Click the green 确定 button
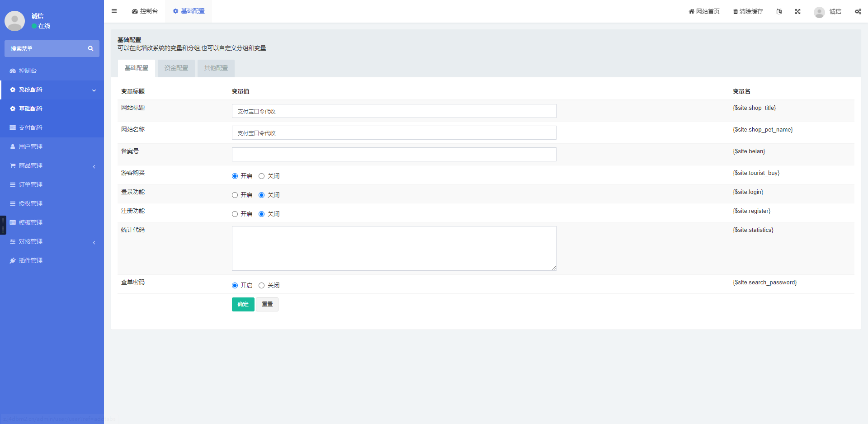The image size is (868, 424). tap(243, 304)
